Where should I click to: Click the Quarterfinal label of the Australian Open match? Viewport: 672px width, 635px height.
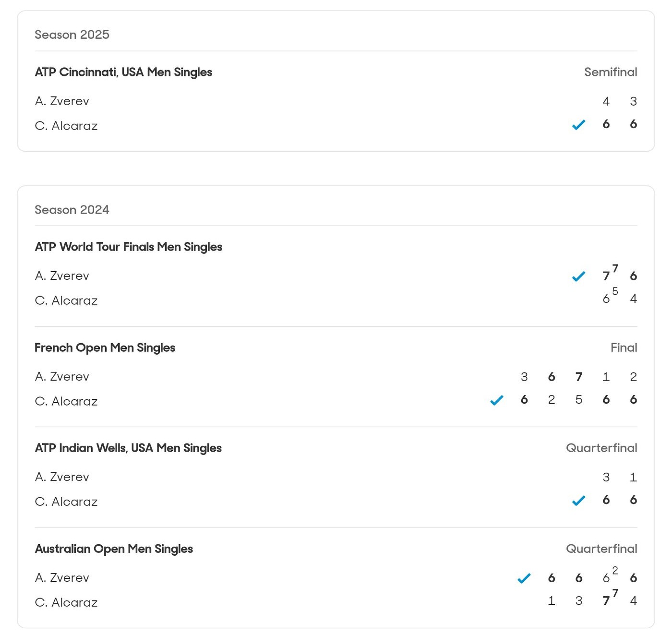(601, 549)
